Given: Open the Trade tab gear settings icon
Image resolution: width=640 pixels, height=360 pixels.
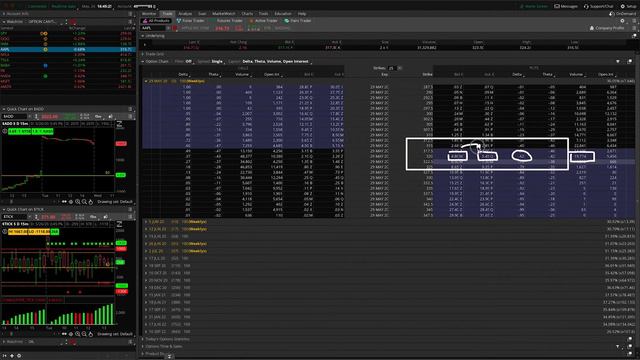Looking at the screenshot, I should point(622,21).
